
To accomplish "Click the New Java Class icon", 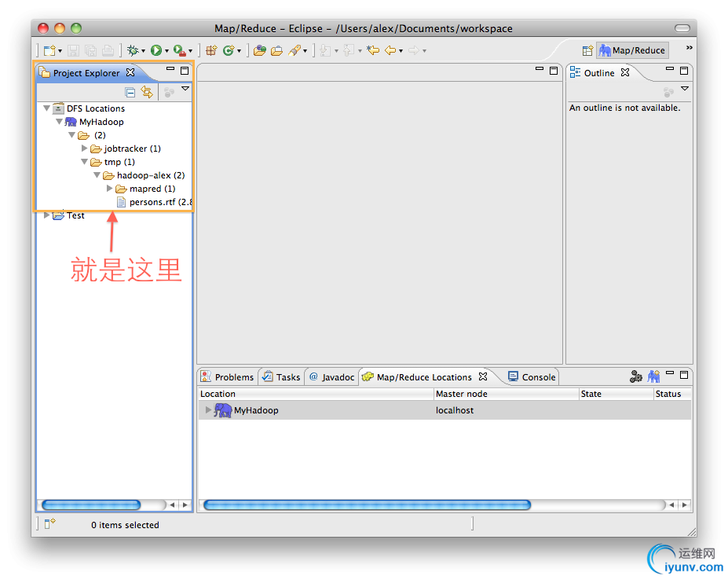I will coord(229,50).
